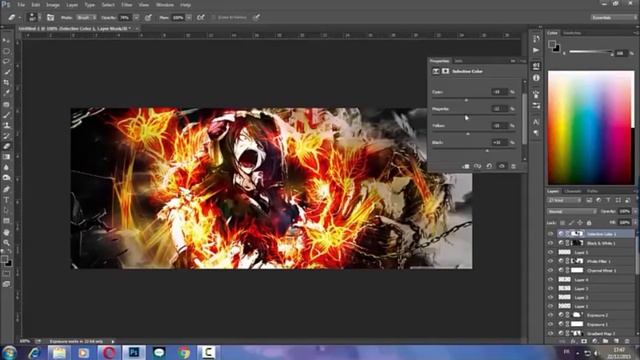Click the layer mask icon next to Selective Color
Screen dimensions: 640x360
point(445,71)
